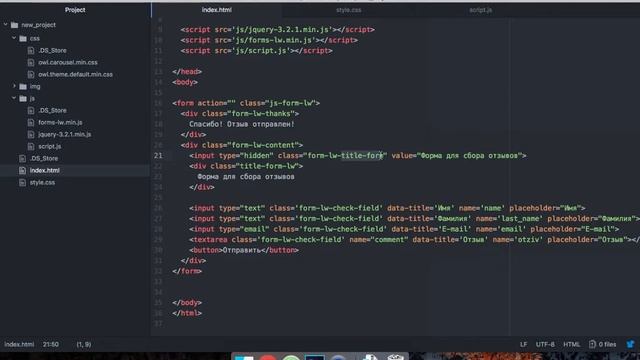Change UTF-8 encoding in status bar

(545, 344)
